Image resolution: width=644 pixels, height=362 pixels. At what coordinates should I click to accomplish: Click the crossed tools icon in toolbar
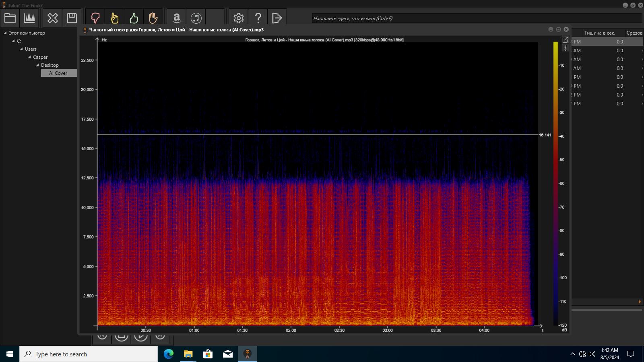pos(53,18)
